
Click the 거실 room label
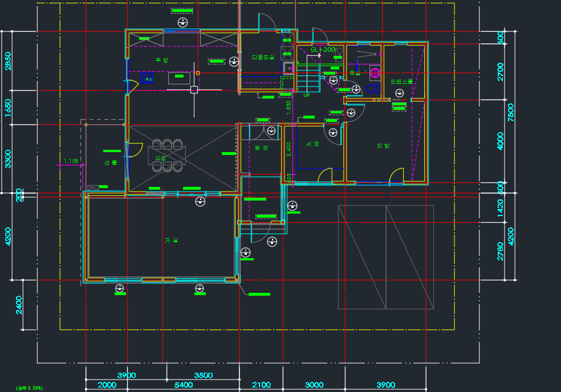pos(171,240)
